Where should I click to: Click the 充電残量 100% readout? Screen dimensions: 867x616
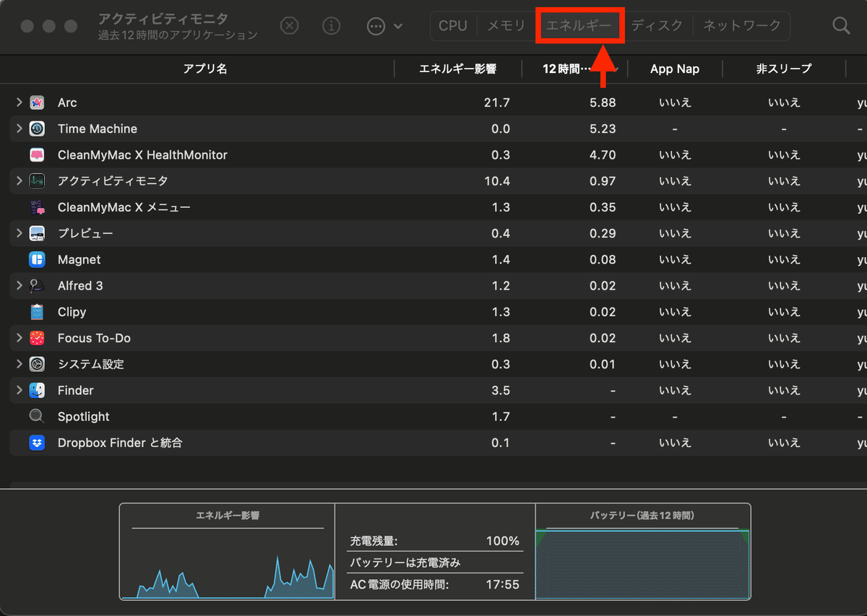click(x=435, y=541)
